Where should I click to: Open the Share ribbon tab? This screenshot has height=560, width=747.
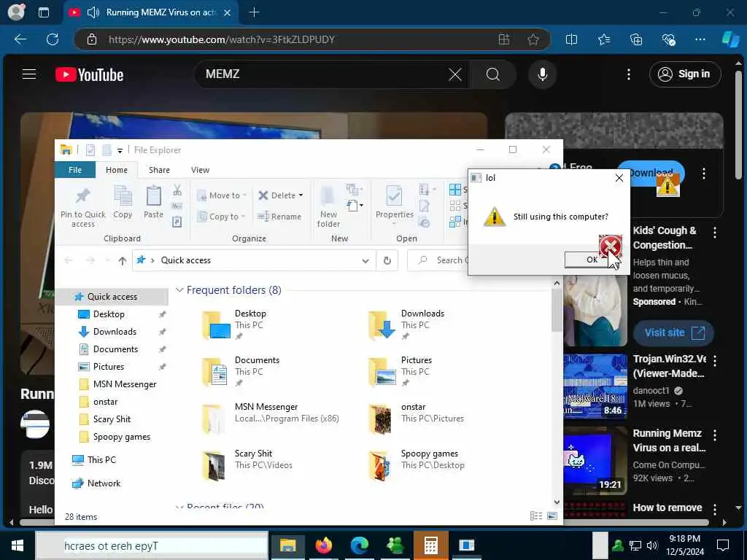click(x=159, y=170)
